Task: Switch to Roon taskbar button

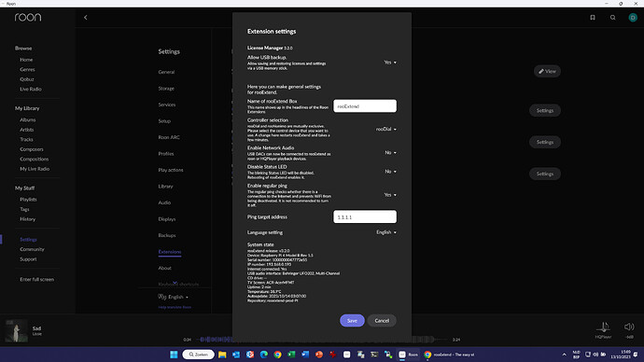Action: (x=408, y=355)
